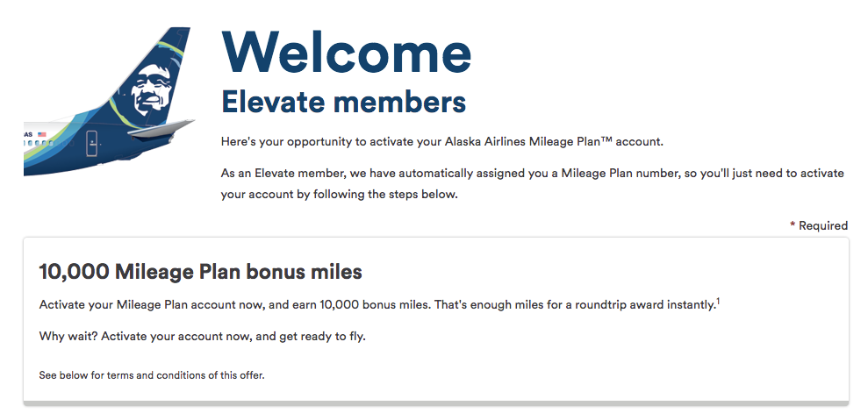
Task: Click the Elevate members subheading
Action: 343,102
